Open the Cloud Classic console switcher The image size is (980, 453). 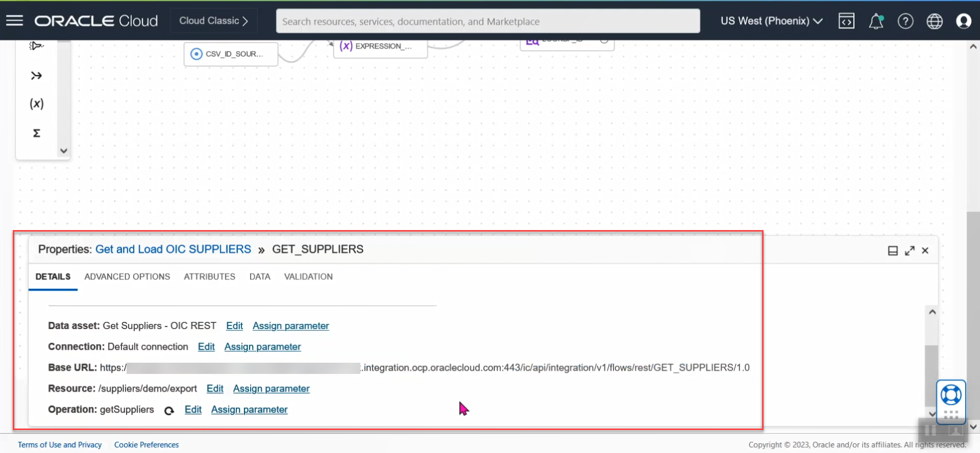click(x=214, y=21)
